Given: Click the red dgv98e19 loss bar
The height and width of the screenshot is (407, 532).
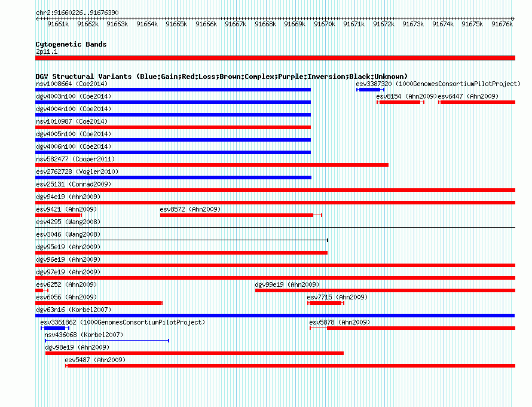Looking at the screenshot, I should point(194,353).
